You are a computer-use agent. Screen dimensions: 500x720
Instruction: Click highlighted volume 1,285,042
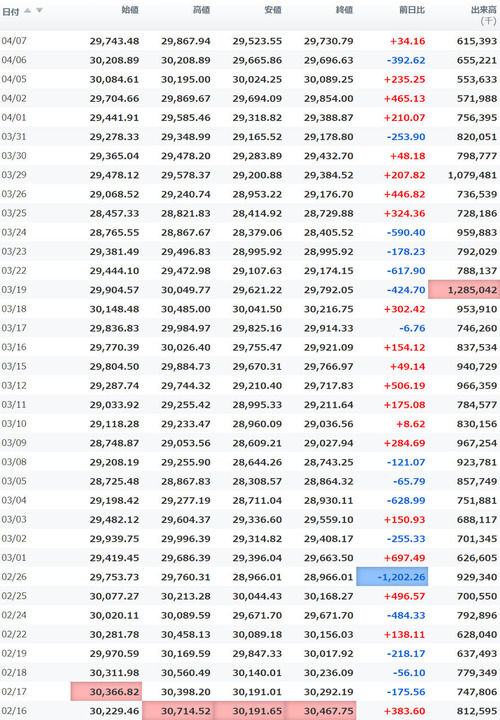click(x=464, y=290)
